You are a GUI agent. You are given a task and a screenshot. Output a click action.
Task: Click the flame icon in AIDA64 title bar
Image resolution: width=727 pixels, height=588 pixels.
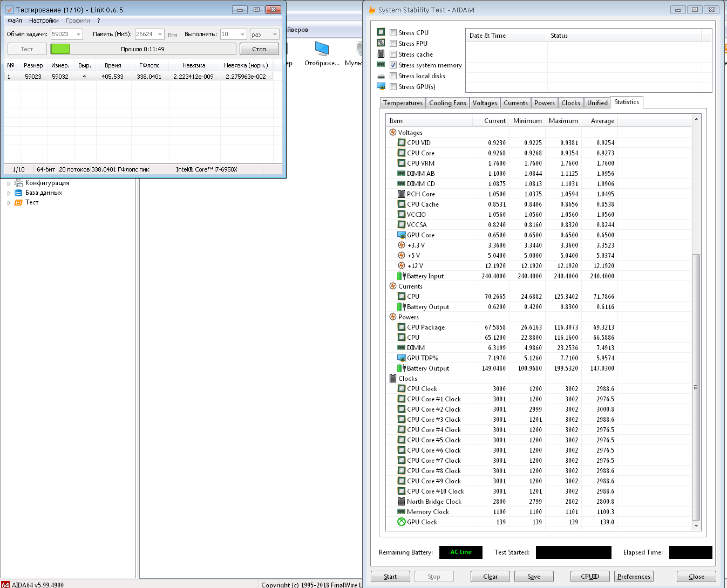(372, 10)
